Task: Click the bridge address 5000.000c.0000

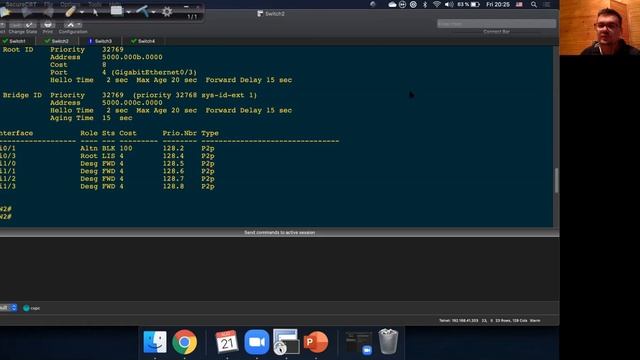Action: (132, 103)
